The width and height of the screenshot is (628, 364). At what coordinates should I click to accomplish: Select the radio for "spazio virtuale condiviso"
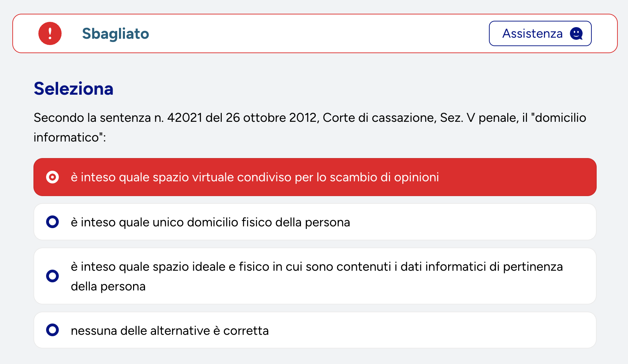[52, 177]
